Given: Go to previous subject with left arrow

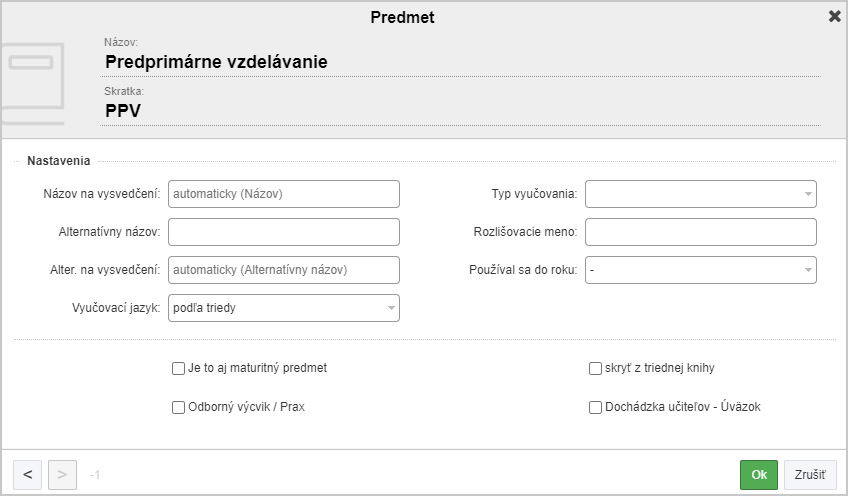Looking at the screenshot, I should pyautogui.click(x=28, y=475).
